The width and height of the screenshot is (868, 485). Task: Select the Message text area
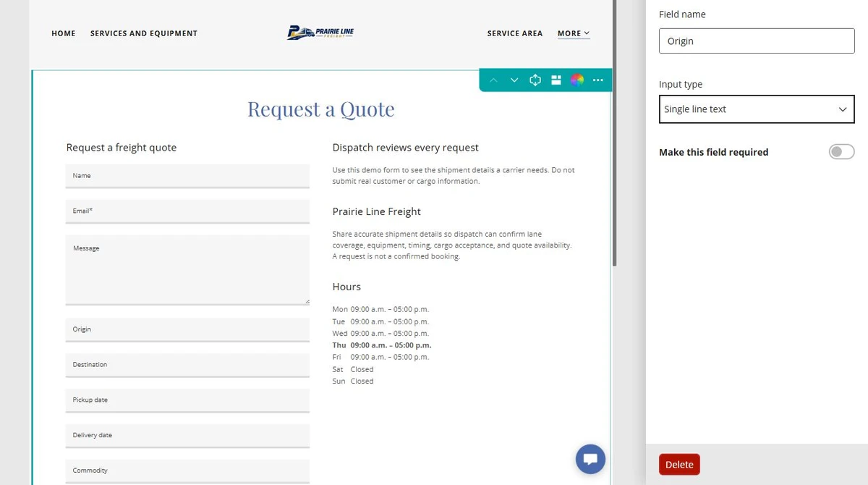click(x=187, y=270)
